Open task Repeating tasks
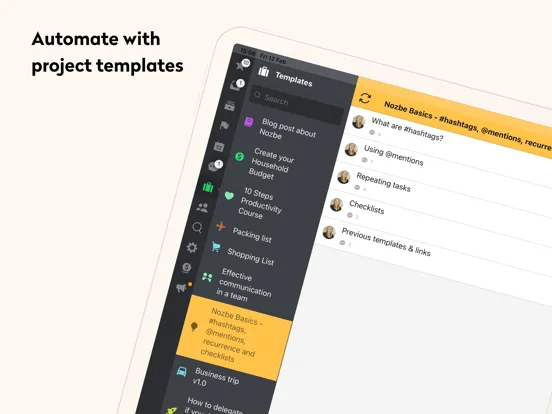This screenshot has height=414, width=552. 383,182
